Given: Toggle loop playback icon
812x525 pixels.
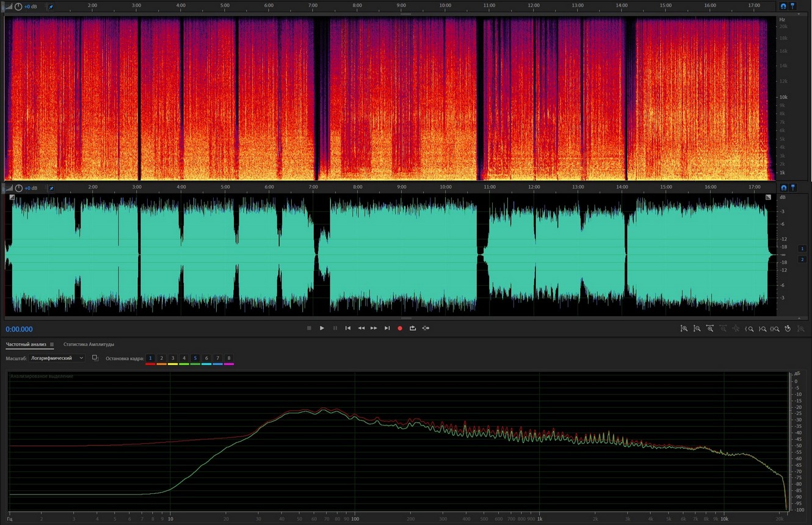Looking at the screenshot, I should point(413,328).
